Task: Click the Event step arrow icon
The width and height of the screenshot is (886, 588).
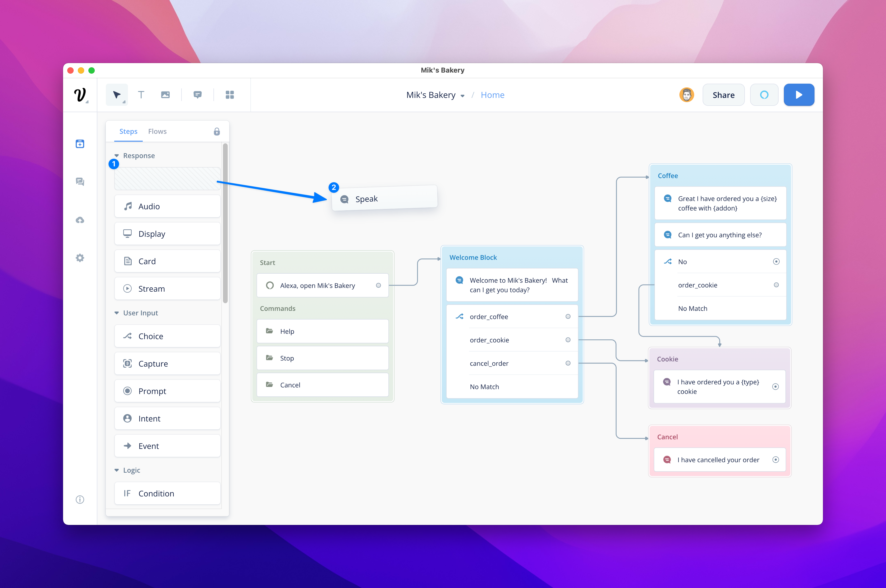Action: (x=127, y=445)
